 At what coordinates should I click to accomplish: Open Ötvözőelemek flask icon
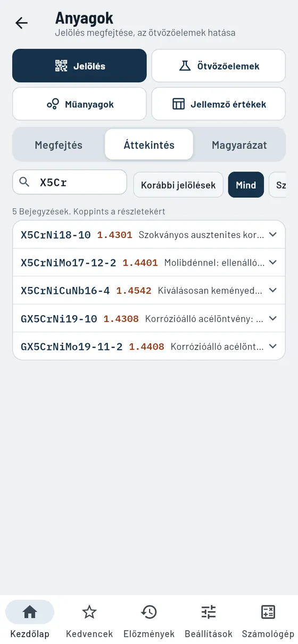pos(185,66)
